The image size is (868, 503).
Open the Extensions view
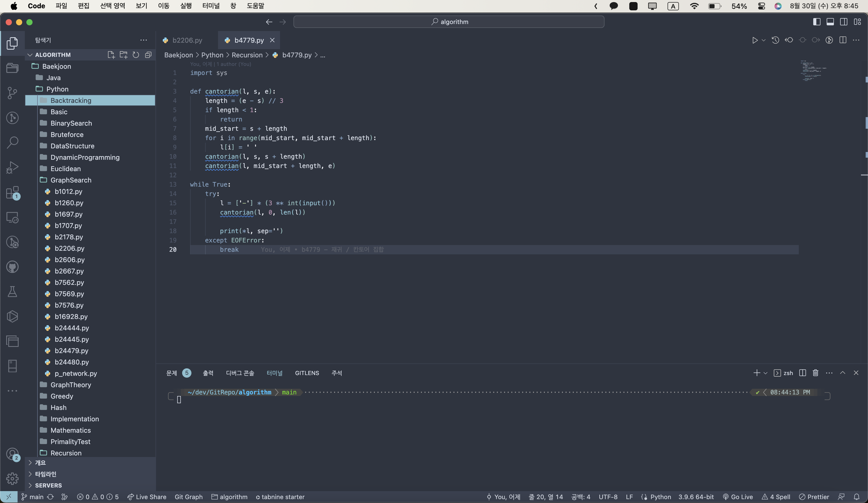tap(12, 193)
